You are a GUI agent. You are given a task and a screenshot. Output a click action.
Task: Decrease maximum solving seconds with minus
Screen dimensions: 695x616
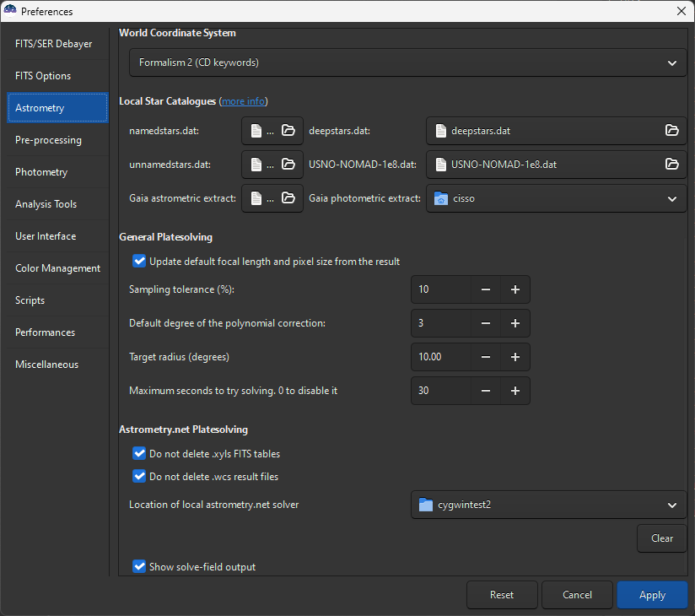tap(486, 391)
